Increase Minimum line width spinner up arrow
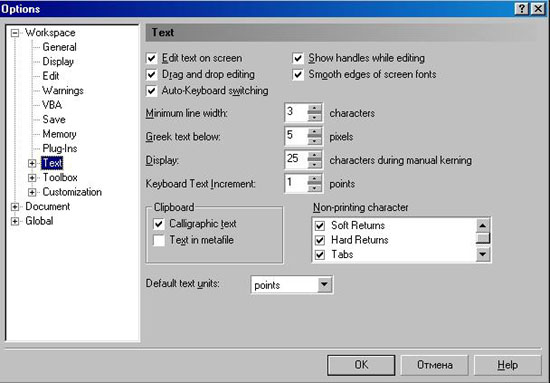 (x=314, y=108)
